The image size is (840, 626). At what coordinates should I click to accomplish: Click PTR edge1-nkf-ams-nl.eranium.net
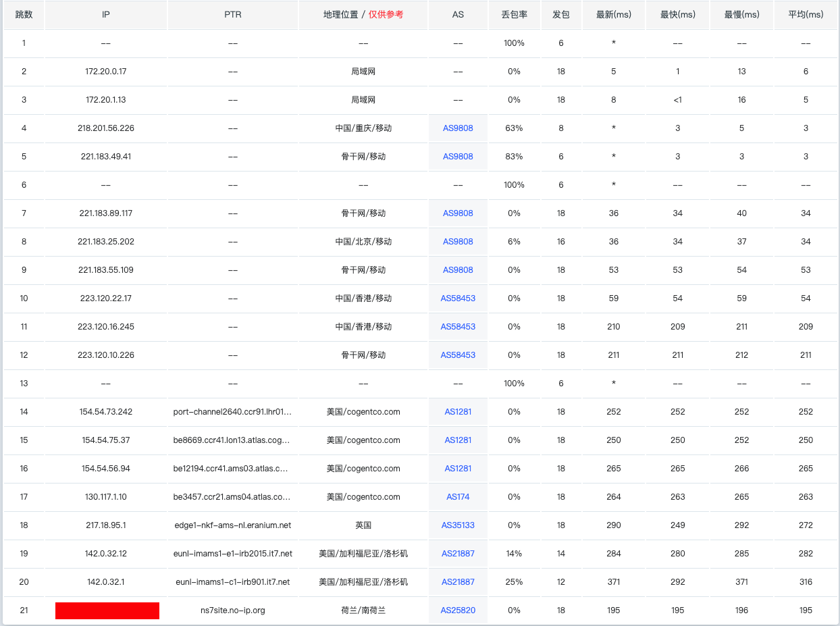pyautogui.click(x=233, y=525)
